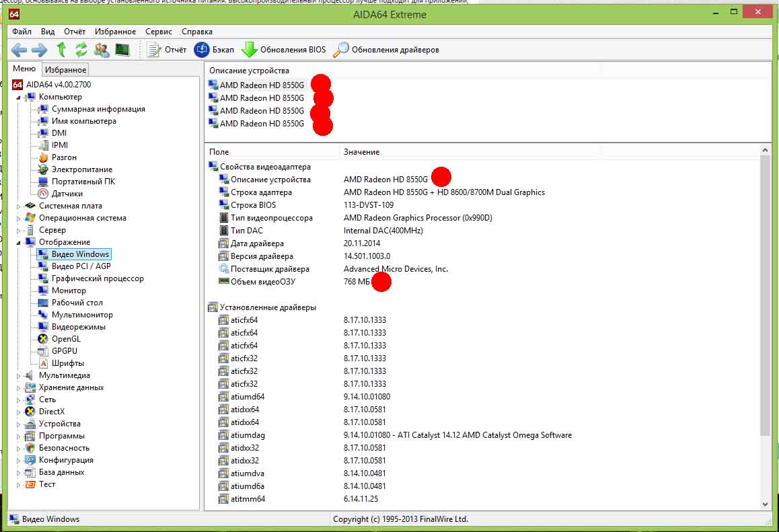The width and height of the screenshot is (779, 532).
Task: Open the Избранное menu in menu bar
Action: point(115,32)
